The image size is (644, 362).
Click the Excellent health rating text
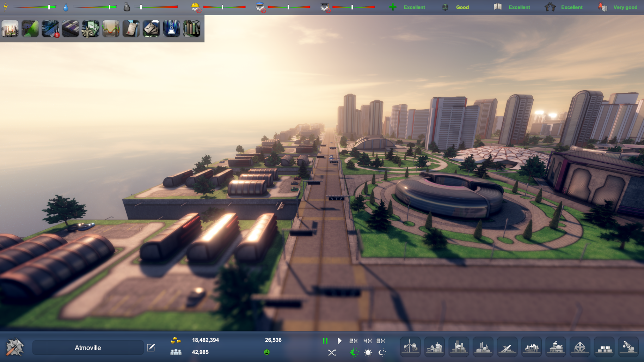click(414, 7)
